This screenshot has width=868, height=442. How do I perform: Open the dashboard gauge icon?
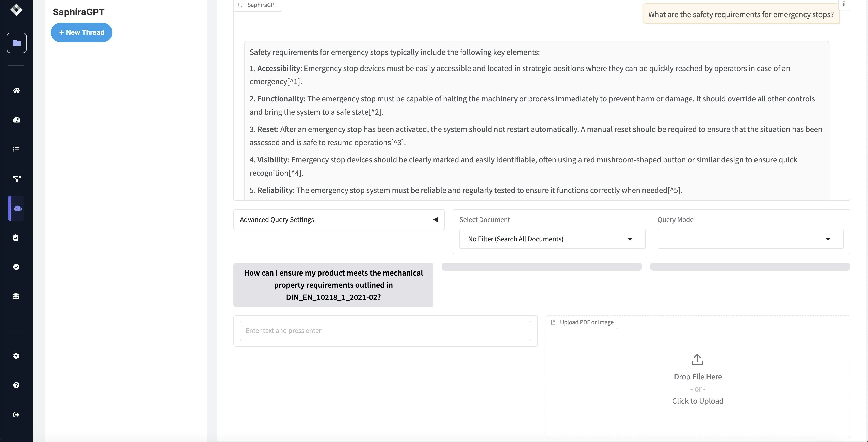click(x=16, y=120)
